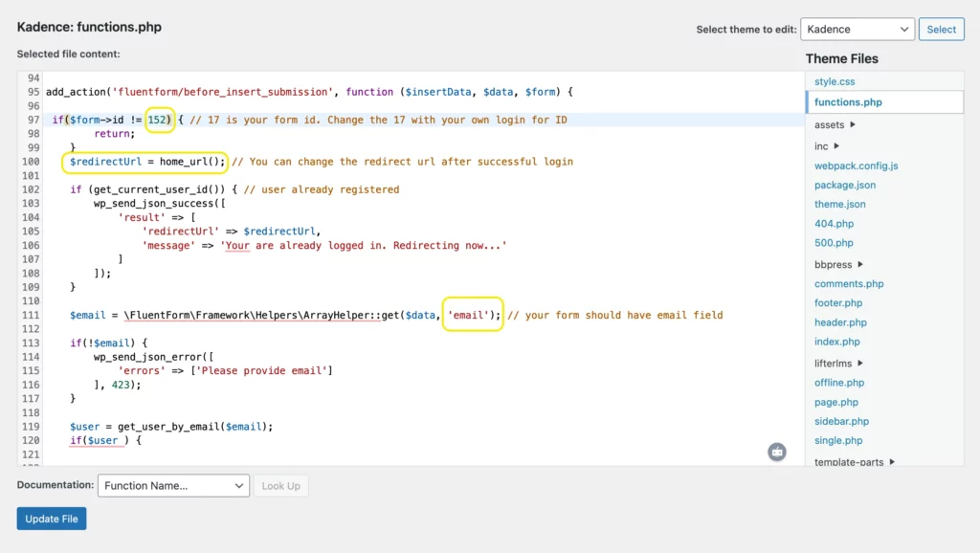Open webpack.config.js file
This screenshot has width=980, height=553.
[x=856, y=166]
